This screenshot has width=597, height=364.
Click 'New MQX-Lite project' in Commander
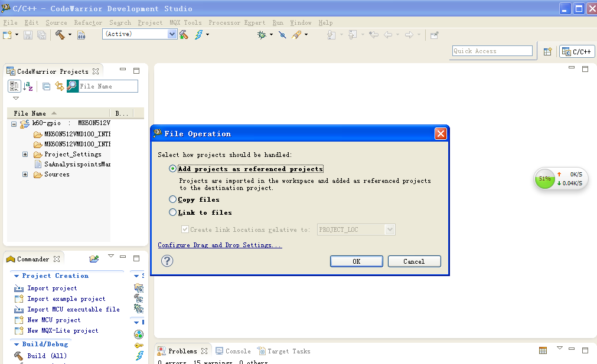[63, 330]
